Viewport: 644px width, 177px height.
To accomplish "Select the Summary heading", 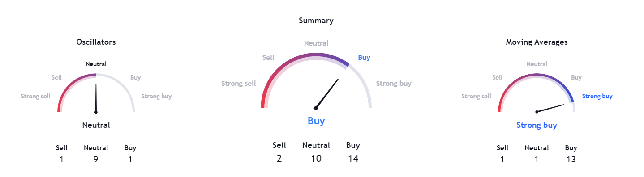I will 316,21.
